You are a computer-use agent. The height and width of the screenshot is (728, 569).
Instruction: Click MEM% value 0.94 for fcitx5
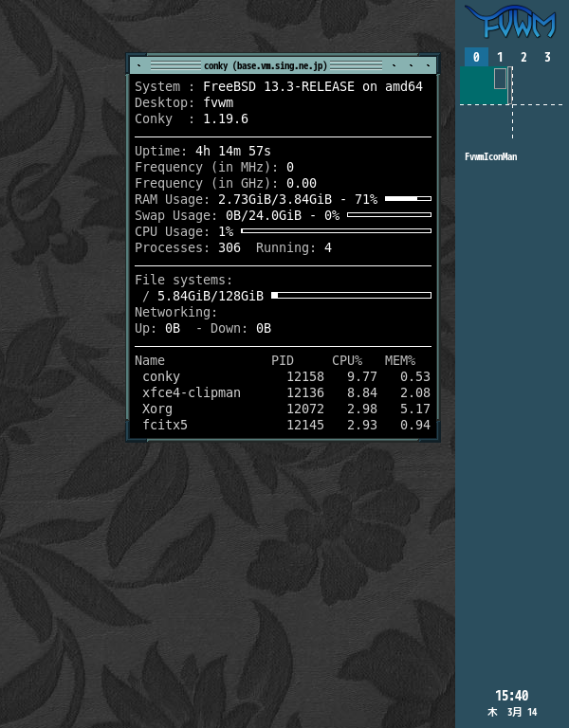pos(415,426)
